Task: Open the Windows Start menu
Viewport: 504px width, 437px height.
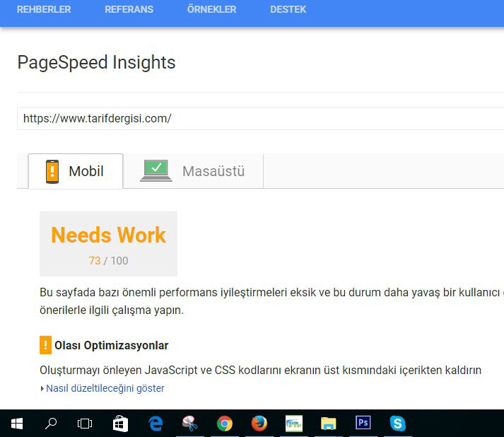Action: pos(17,424)
